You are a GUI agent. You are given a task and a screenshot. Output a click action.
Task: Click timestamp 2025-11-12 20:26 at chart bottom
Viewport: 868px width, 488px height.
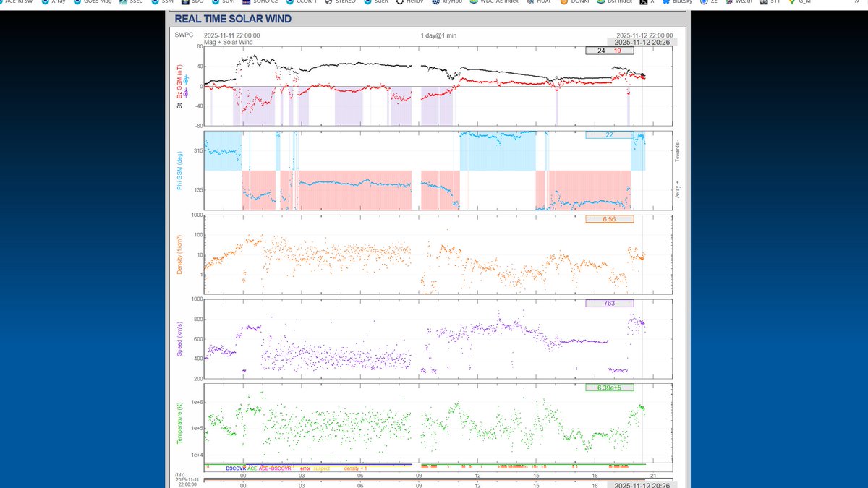[642, 485]
